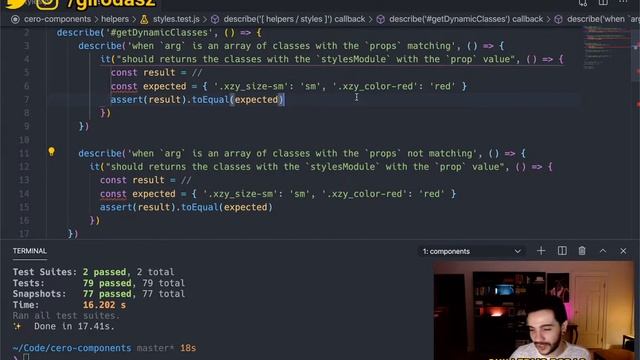Click the split editor icon in the title bar
Viewport: 640px width, 360px height.
[603, 2]
